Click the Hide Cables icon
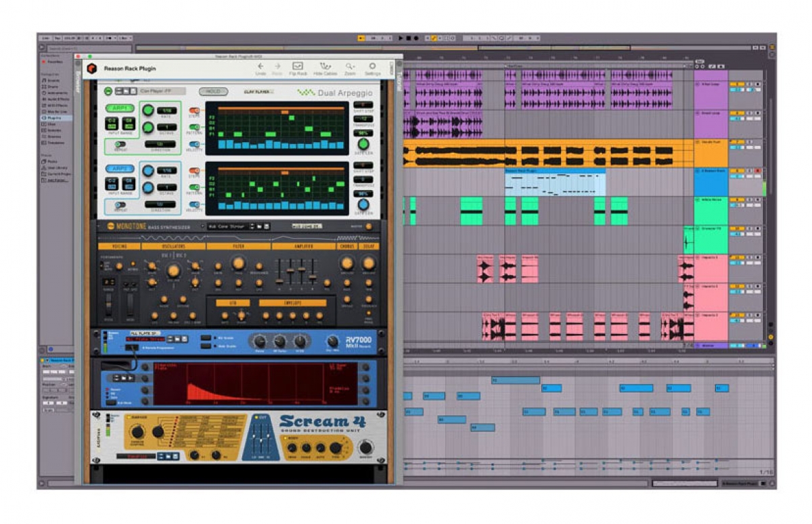Image resolution: width=812 pixels, height=524 pixels. [x=326, y=66]
